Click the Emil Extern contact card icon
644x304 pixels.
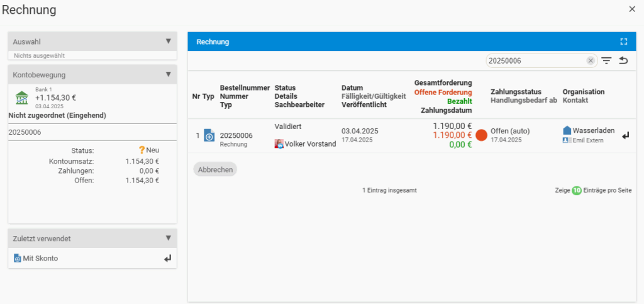coord(567,140)
